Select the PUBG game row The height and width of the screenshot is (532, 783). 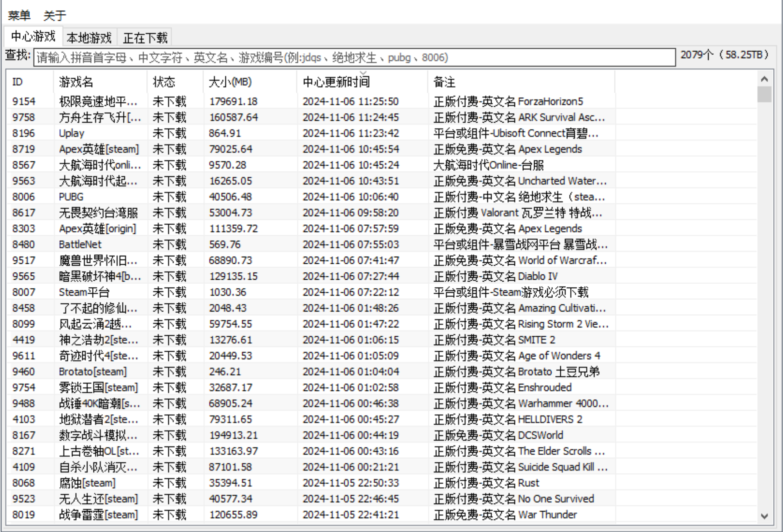382,197
